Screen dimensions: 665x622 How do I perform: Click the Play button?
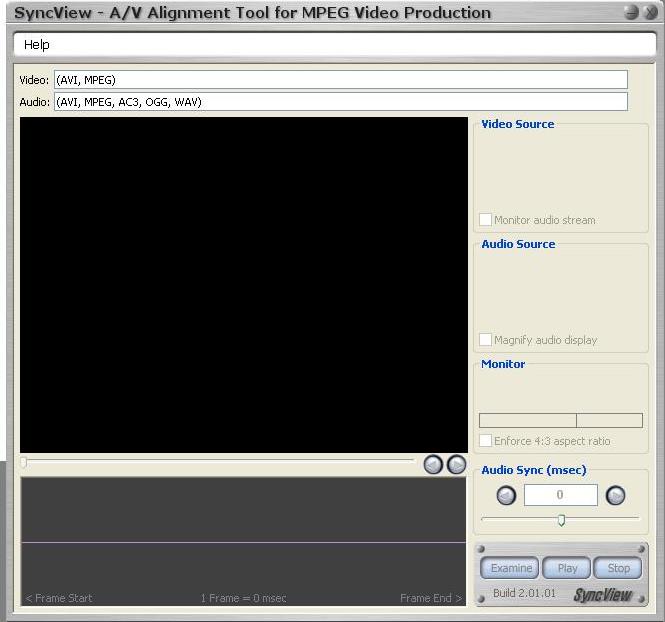[x=567, y=568]
